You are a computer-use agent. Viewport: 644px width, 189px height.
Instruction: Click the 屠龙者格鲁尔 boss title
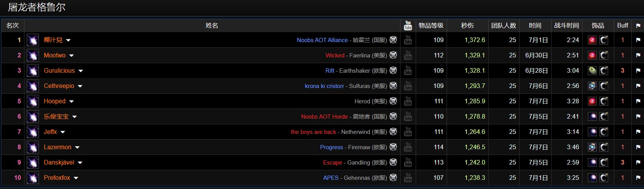tap(37, 7)
